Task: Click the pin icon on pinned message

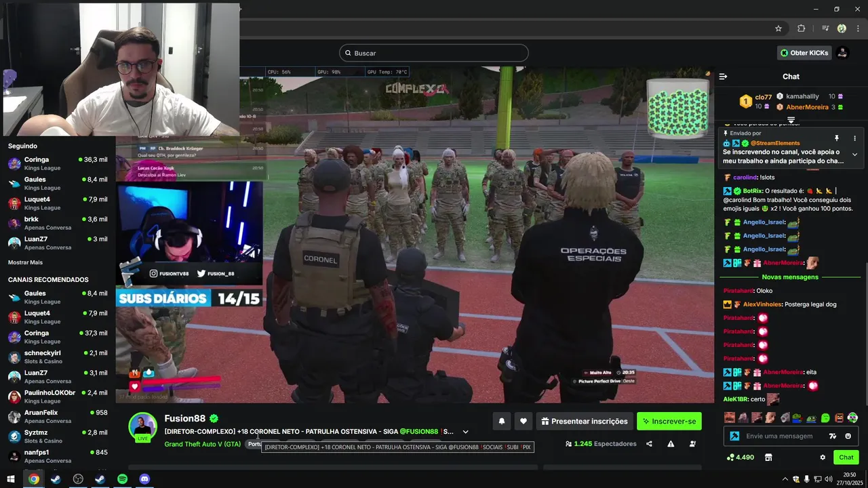Action: point(837,138)
